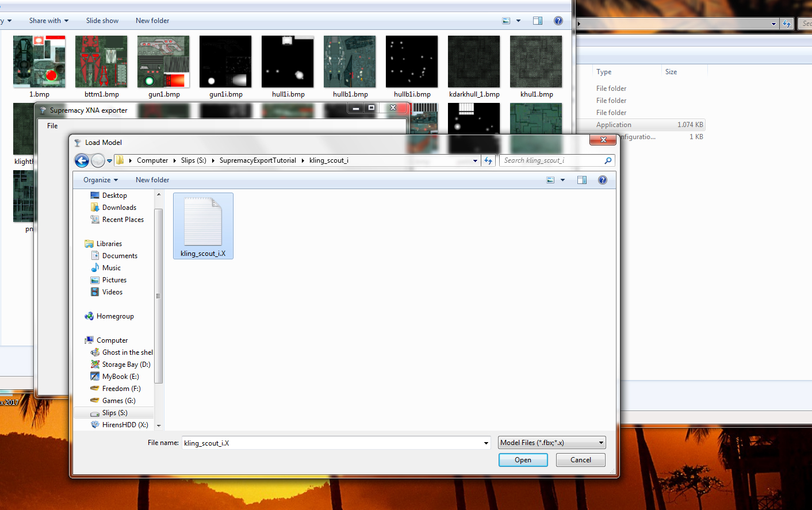Open Freedom (F:) drive
The image size is (812, 510).
coord(115,389)
